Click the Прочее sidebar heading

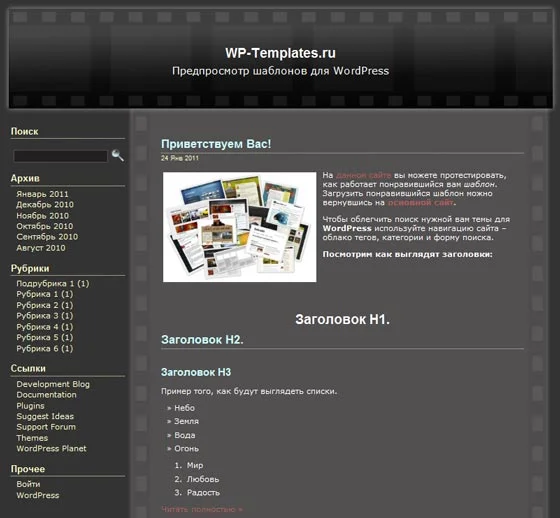coord(28,469)
